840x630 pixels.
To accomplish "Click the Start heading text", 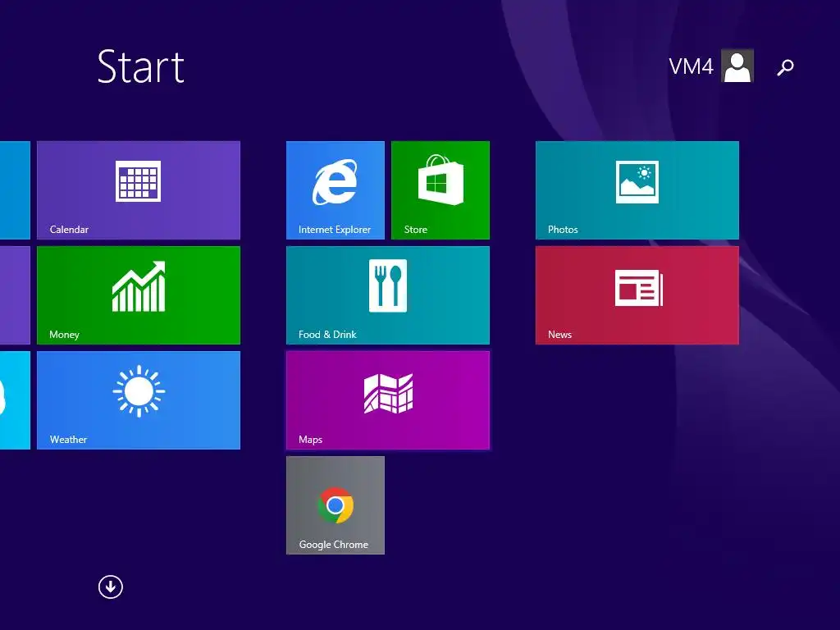I will (x=141, y=66).
